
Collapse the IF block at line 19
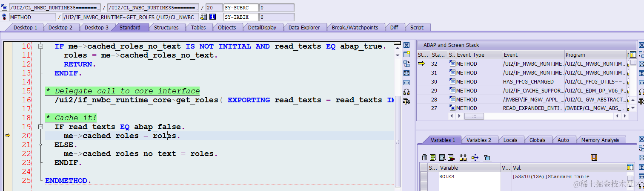click(x=41, y=127)
